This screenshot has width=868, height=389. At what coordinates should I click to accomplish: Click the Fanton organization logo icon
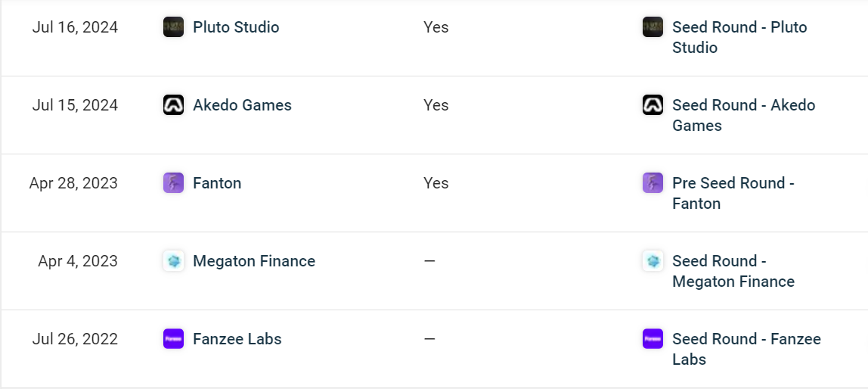(x=173, y=183)
